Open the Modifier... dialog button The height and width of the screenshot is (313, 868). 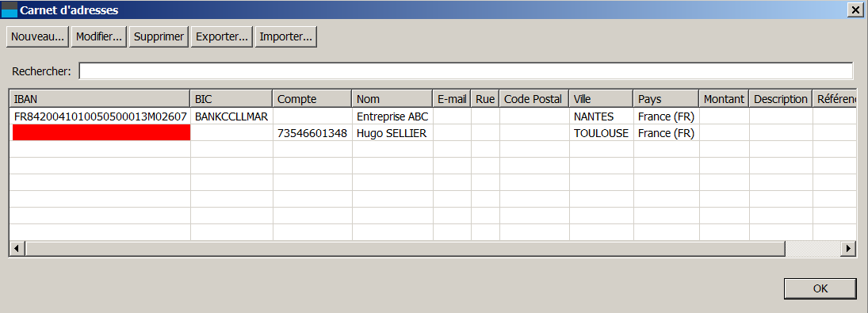99,37
